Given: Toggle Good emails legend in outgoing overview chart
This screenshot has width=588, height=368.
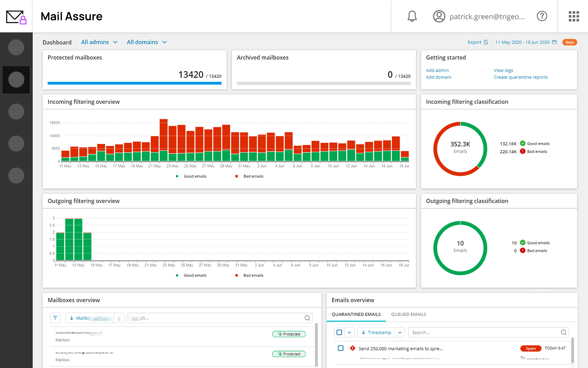Looking at the screenshot, I should click(191, 275).
